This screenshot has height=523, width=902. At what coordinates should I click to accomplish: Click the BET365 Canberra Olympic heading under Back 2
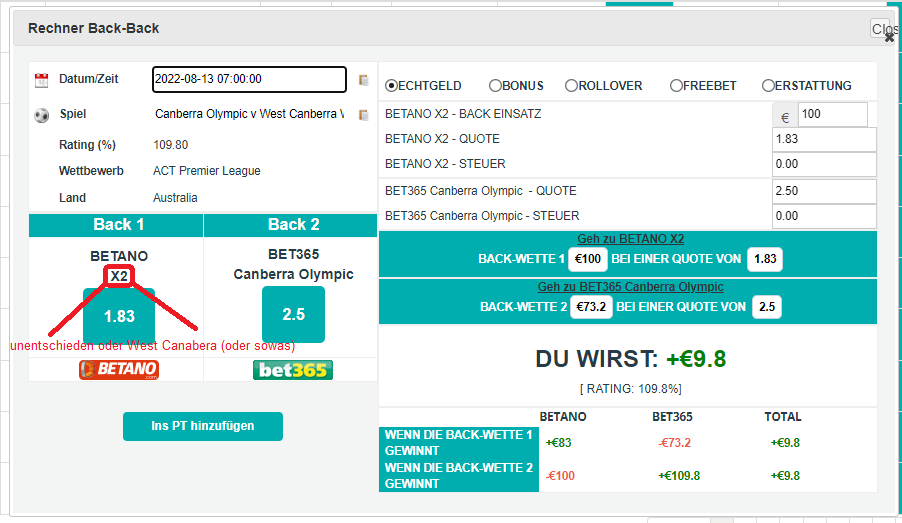coord(293,264)
